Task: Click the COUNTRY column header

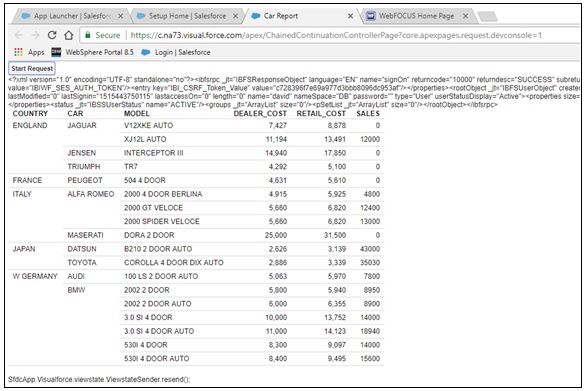Action: click(30, 113)
